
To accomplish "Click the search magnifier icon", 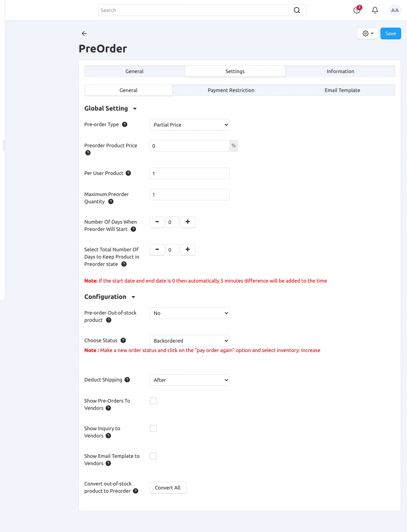I will pyautogui.click(x=297, y=10).
